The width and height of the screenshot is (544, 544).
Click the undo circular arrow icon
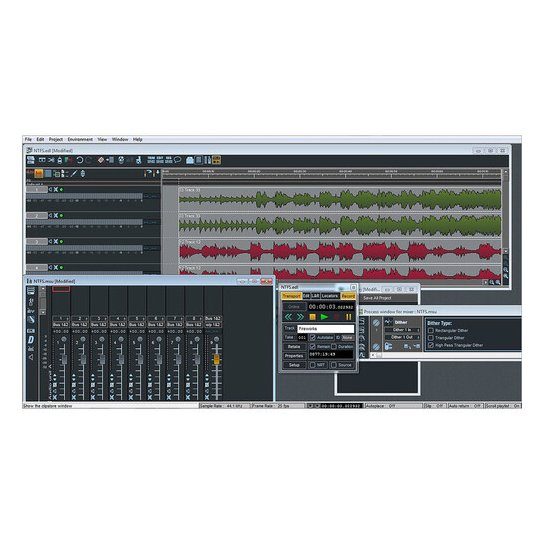pos(80,160)
